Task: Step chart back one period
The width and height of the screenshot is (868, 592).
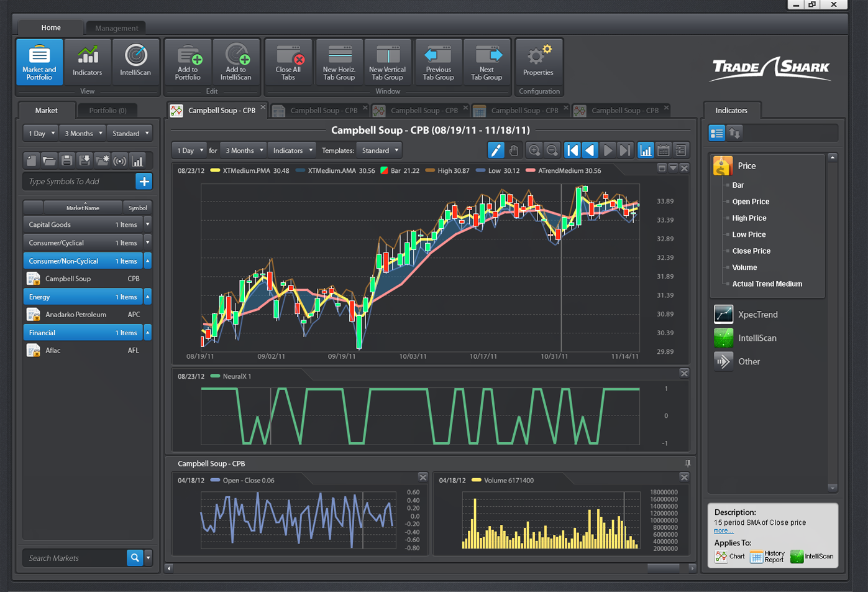Action: tap(590, 150)
